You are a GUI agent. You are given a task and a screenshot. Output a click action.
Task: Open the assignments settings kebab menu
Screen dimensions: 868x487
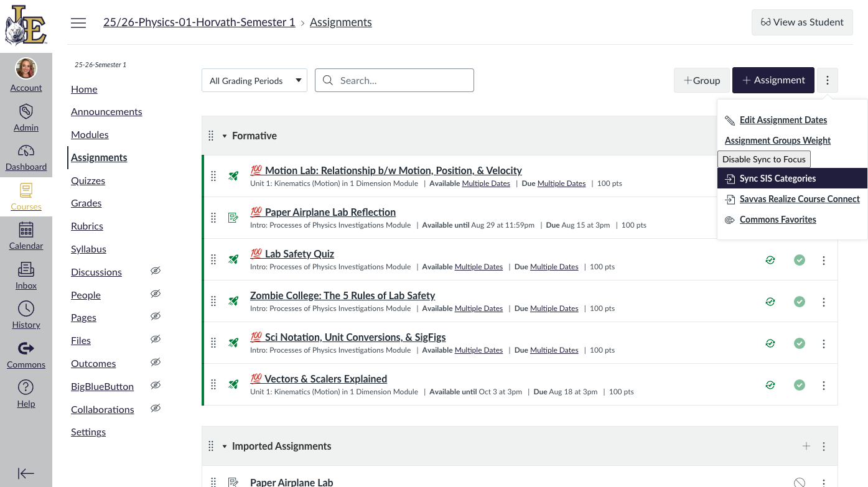click(828, 80)
